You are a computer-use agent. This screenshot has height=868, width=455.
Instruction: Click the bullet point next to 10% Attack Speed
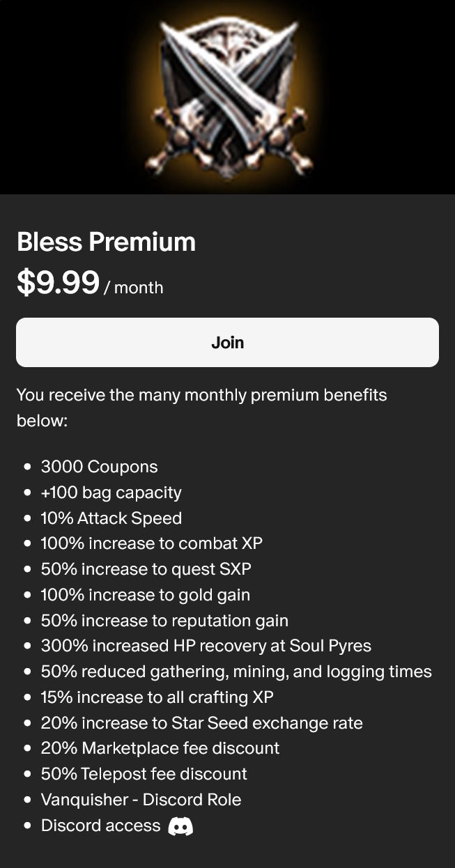click(29, 518)
